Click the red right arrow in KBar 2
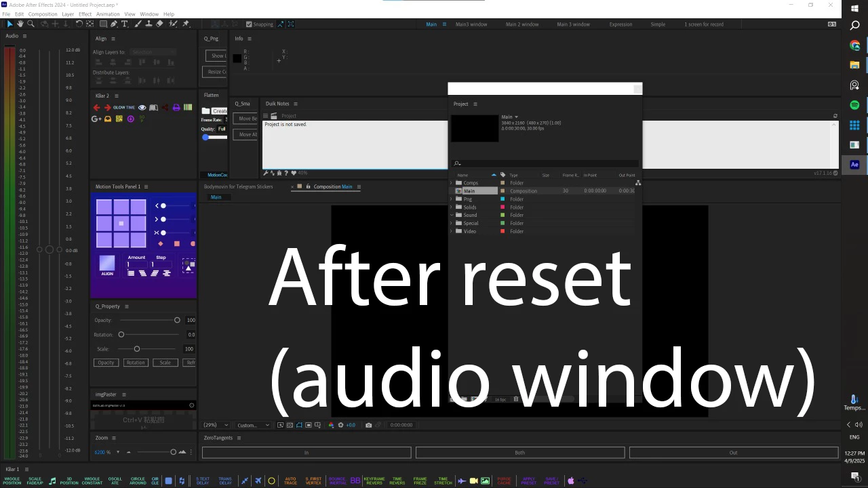 [107, 108]
